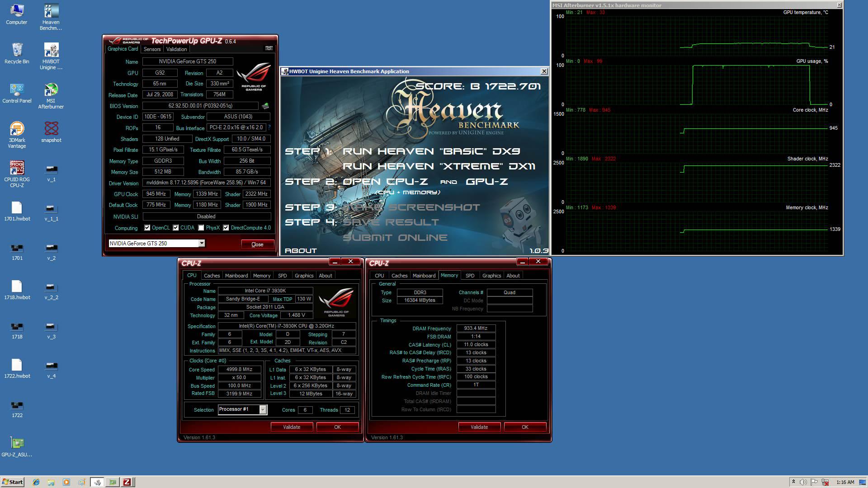
Task: Click the Windows Start button
Action: coord(13,482)
